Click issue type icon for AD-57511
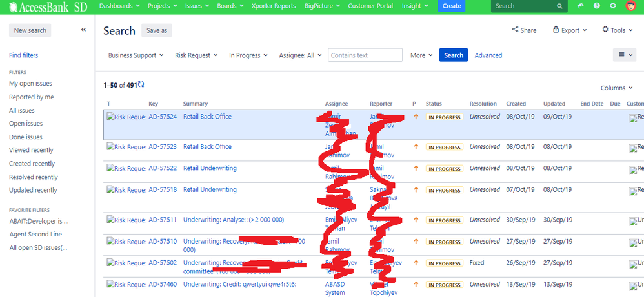 [126, 220]
